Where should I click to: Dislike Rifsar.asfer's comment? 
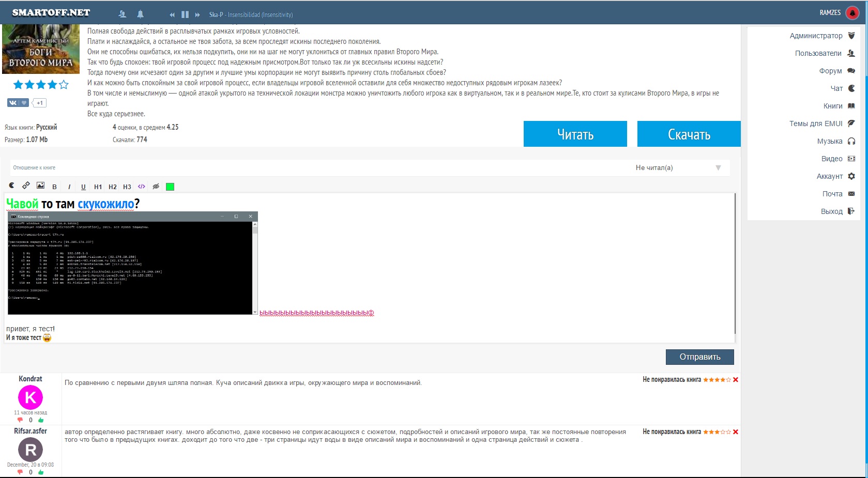click(x=20, y=472)
